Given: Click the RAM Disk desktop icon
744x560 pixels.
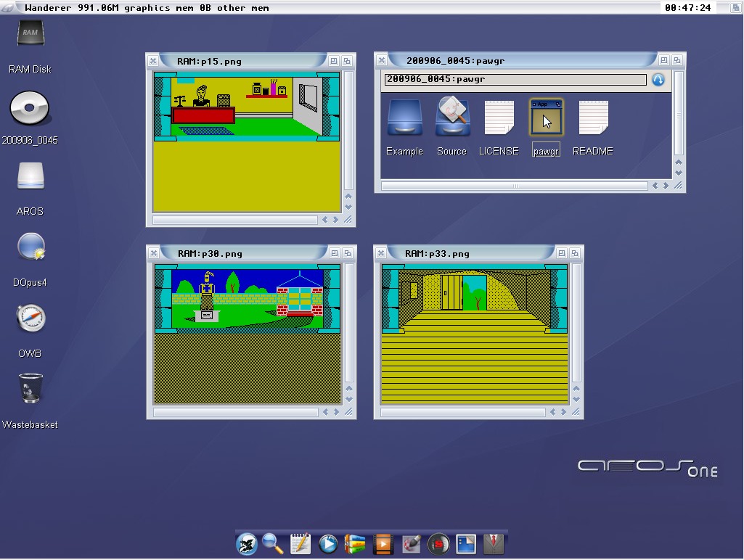Looking at the screenshot, I should click(x=30, y=38).
